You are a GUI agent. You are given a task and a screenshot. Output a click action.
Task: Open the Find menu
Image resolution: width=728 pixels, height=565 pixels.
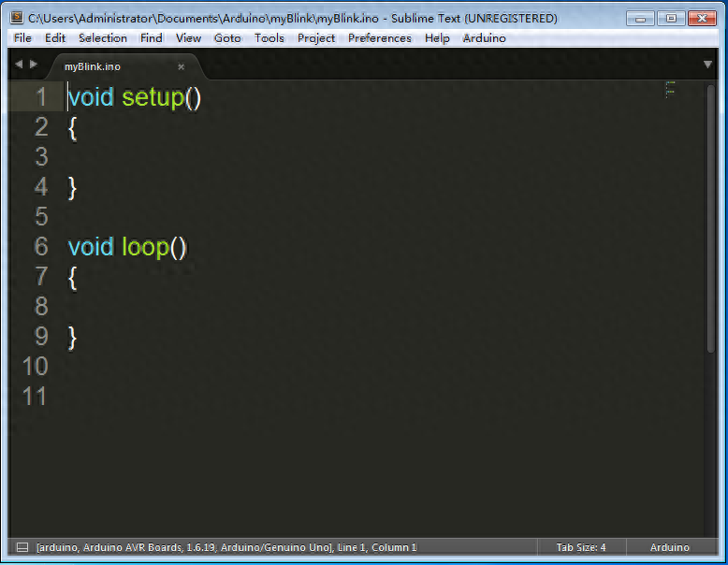coord(152,38)
